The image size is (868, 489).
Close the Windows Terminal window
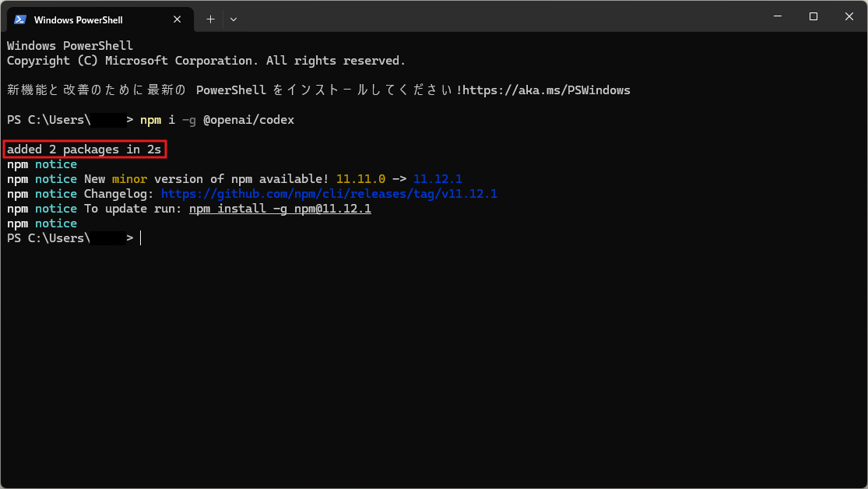[849, 16]
